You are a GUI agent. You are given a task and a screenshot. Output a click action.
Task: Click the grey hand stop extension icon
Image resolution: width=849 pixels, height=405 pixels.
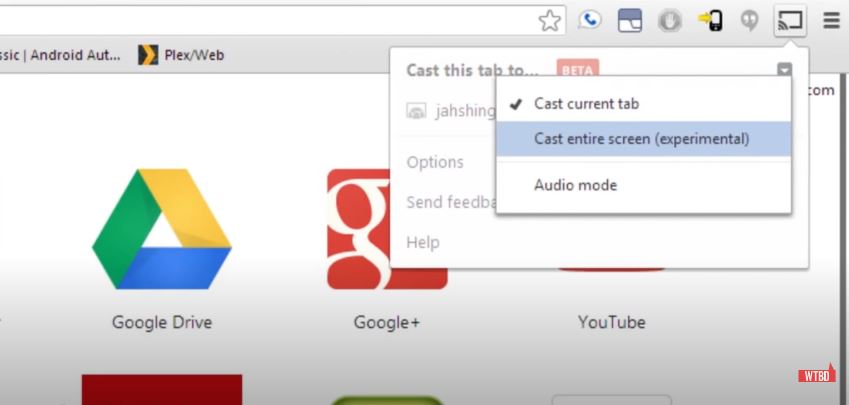click(x=670, y=21)
